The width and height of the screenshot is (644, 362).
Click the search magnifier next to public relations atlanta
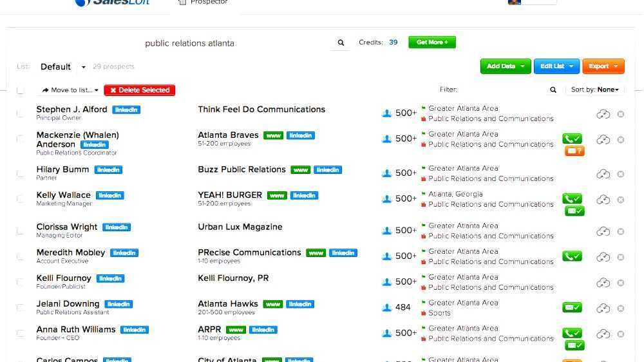(341, 43)
